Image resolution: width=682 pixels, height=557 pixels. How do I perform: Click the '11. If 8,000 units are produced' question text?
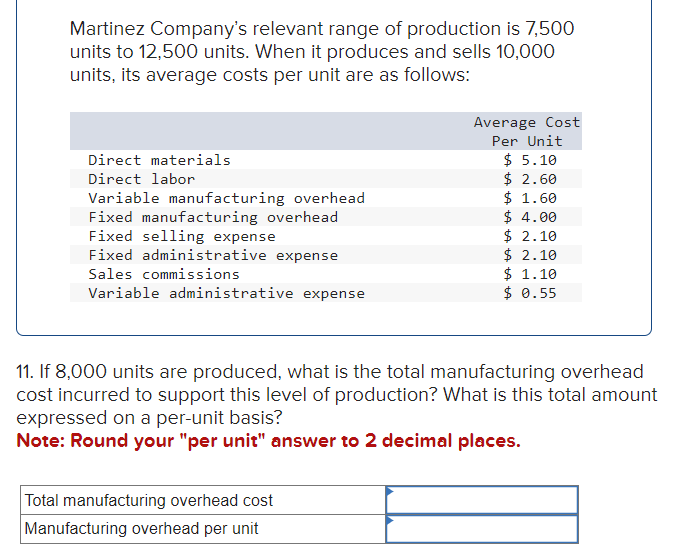pyautogui.click(x=337, y=394)
